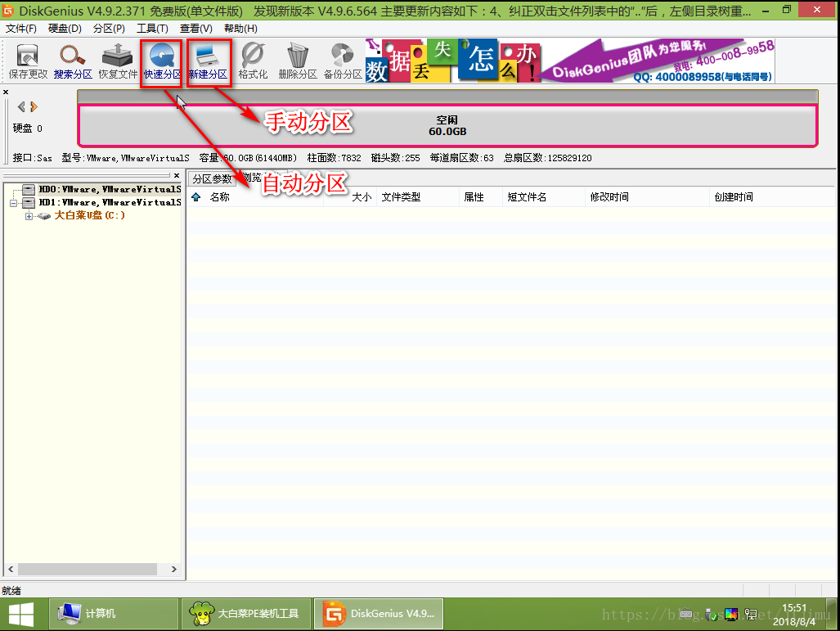Sort file list by 名称 column
Screen dimensions: 840x631
pos(220,196)
